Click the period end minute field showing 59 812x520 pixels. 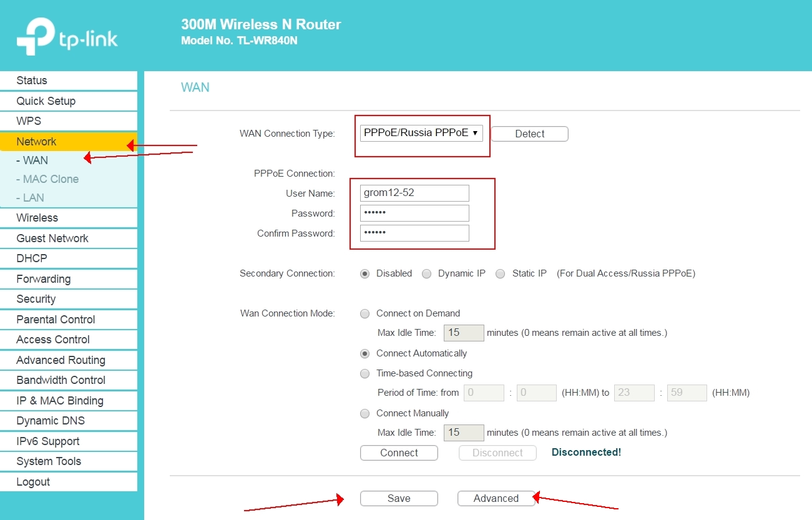687,393
